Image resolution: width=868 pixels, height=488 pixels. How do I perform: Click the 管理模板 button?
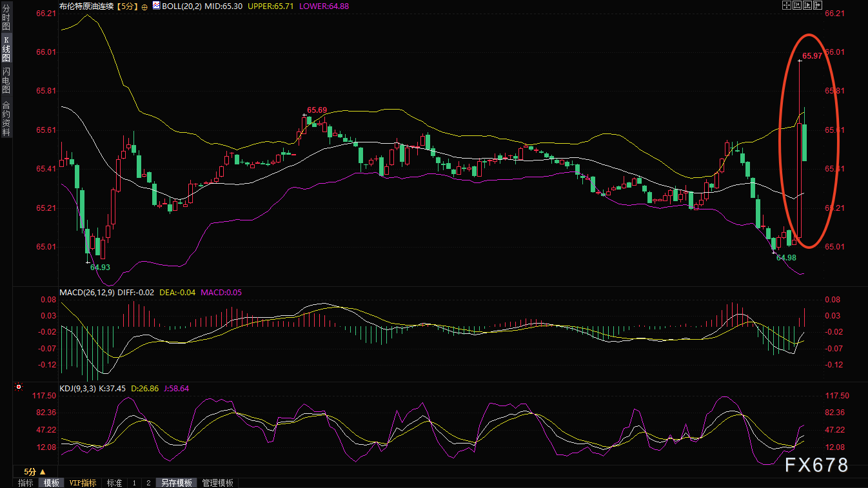(x=218, y=483)
